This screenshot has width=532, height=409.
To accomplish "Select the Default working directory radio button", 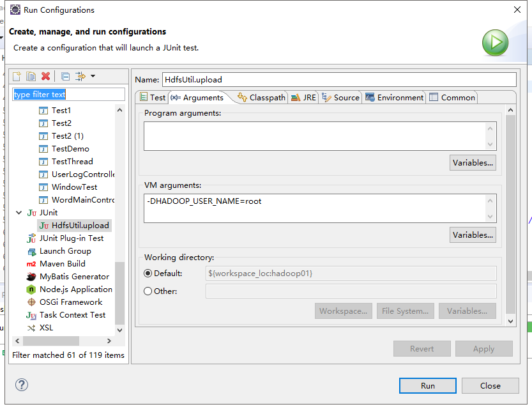I will point(148,274).
